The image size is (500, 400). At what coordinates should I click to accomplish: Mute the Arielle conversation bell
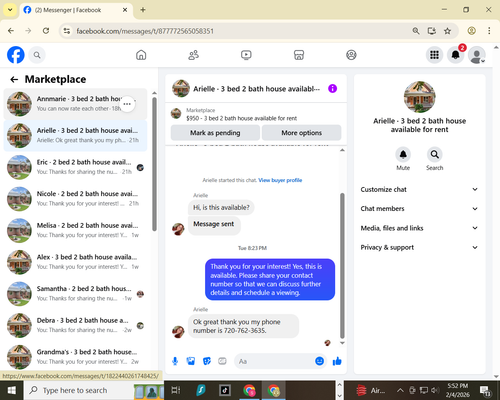403,154
